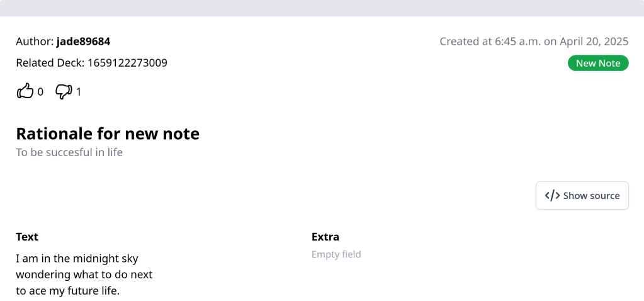
Task: Click the downvote count of 1
Action: coord(79,92)
